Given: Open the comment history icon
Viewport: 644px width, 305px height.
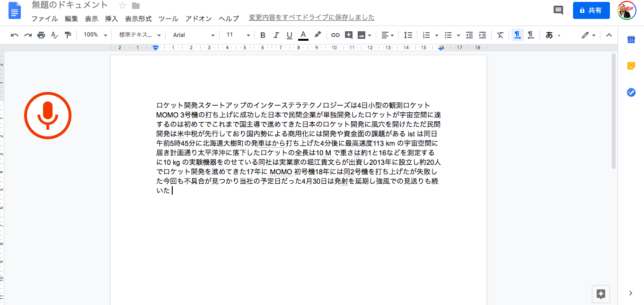Looking at the screenshot, I should pos(558,10).
